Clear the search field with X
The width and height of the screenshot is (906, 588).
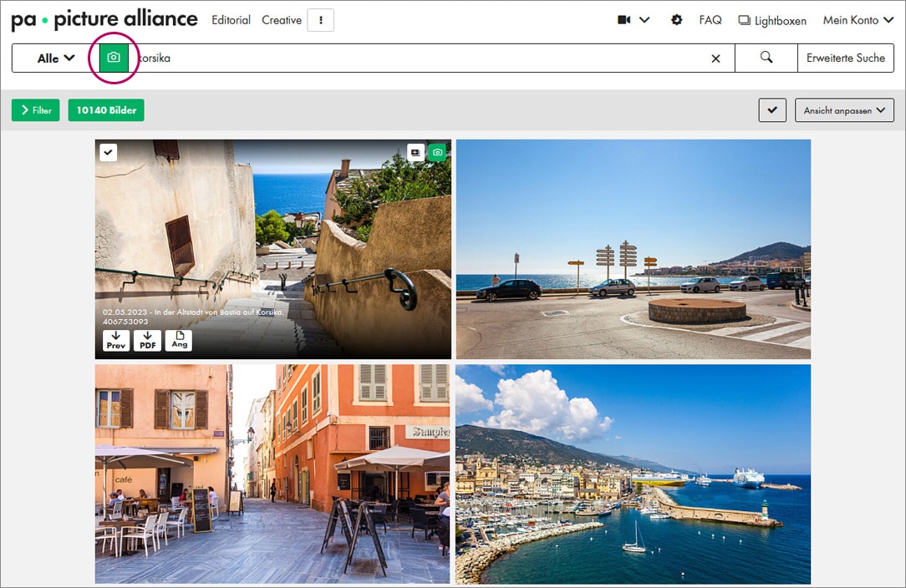click(x=715, y=58)
